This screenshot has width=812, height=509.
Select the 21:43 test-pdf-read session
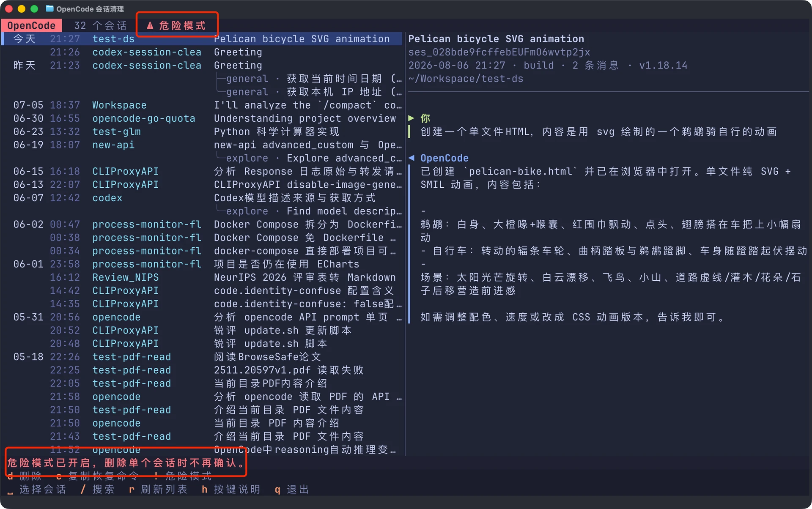point(201,436)
